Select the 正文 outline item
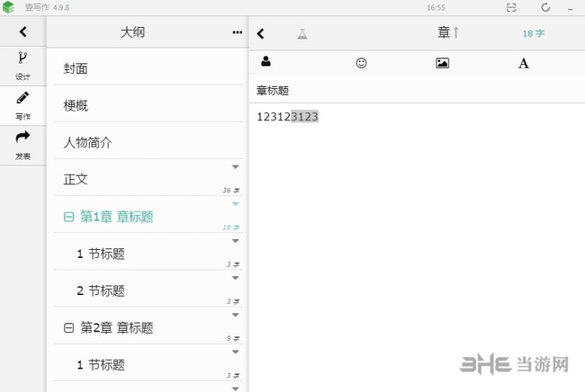 pyautogui.click(x=148, y=179)
